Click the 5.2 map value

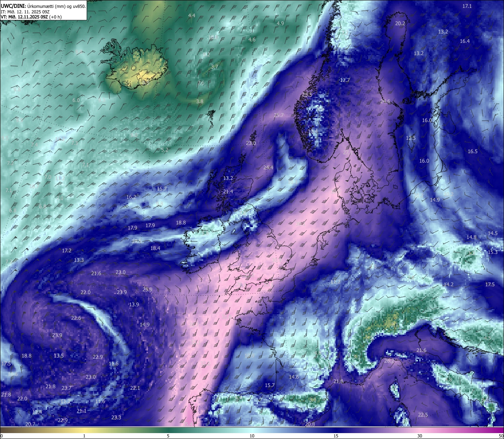click(x=165, y=150)
